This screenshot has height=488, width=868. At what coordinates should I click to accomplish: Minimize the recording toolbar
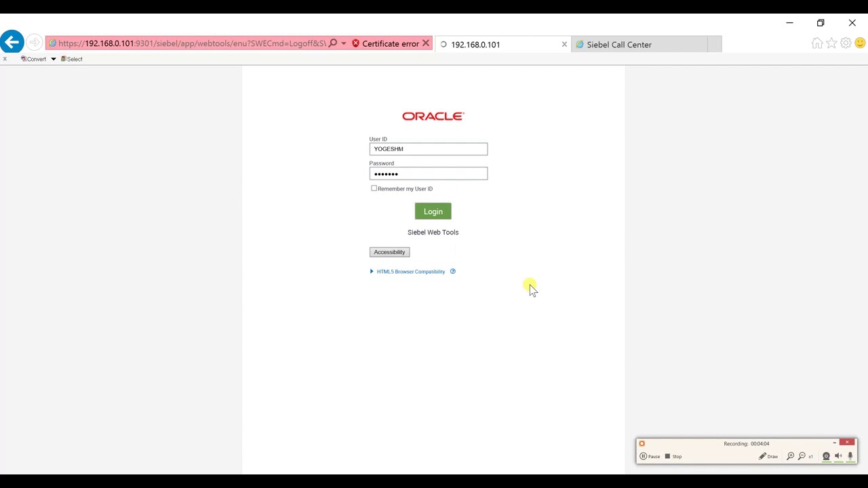pyautogui.click(x=835, y=443)
